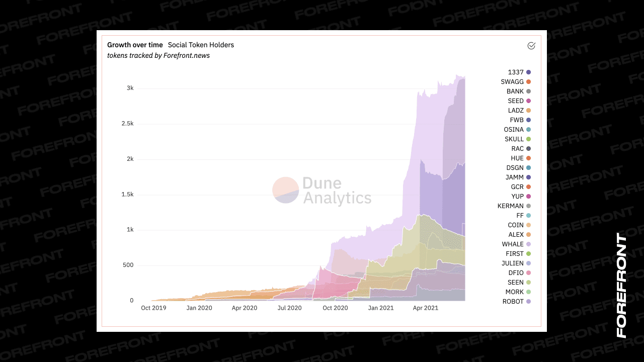Click the 'Apr 2020' x-axis label

(245, 308)
